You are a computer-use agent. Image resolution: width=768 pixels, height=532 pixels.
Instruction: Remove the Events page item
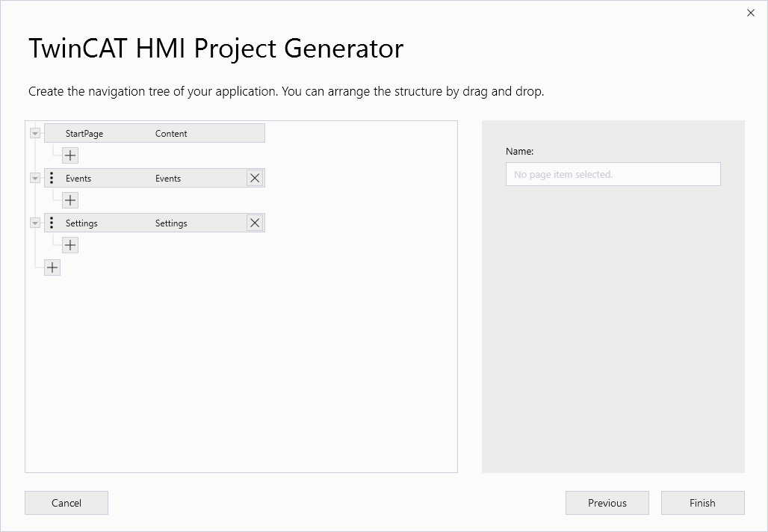pyautogui.click(x=255, y=179)
